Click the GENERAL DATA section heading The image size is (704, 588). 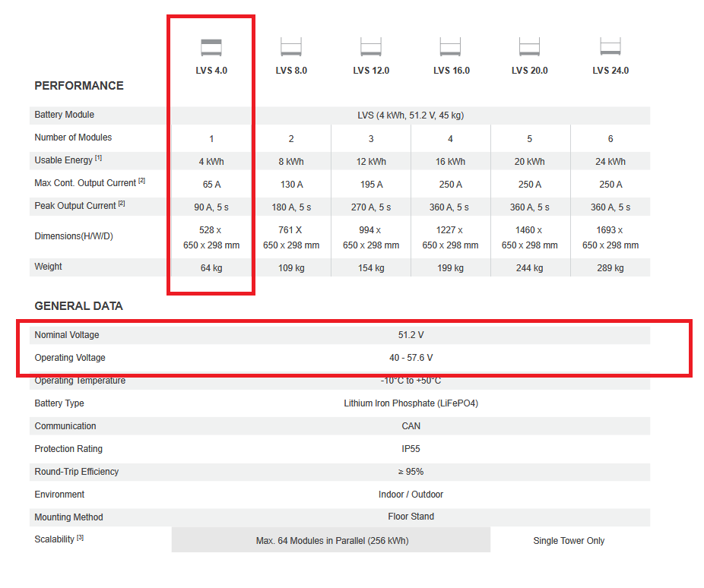78,306
